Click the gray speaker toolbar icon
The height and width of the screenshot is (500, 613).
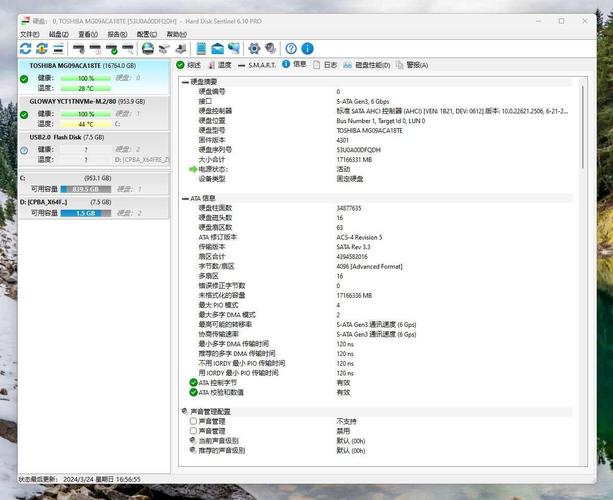coord(270,48)
